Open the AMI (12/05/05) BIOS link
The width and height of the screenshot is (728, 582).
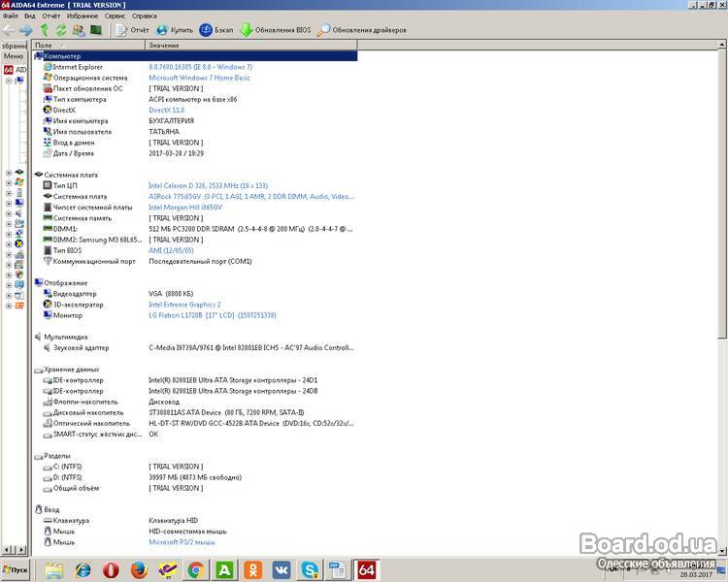coord(171,250)
